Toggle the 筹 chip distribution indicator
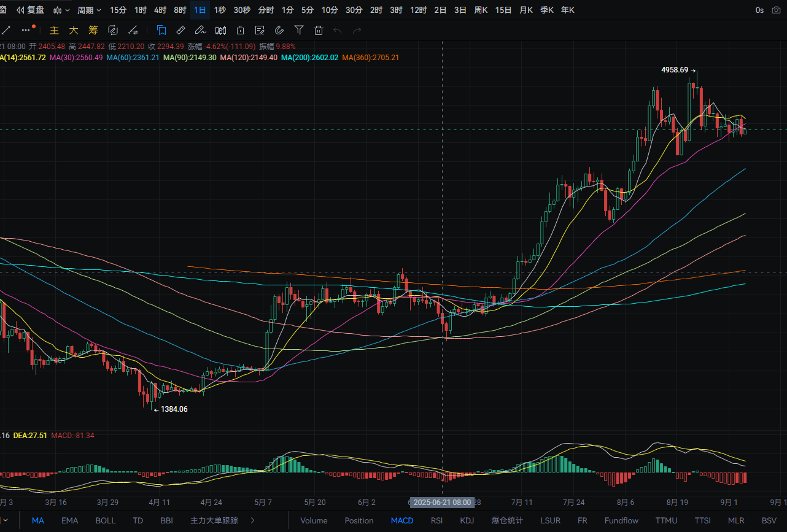This screenshot has height=532, width=787. pos(93,30)
